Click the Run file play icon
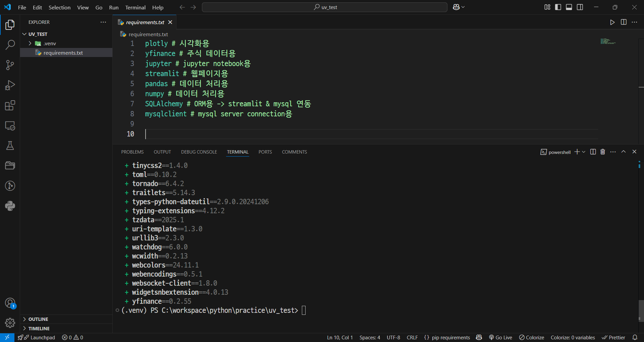Screen dimensions: 644x342 (x=612, y=22)
